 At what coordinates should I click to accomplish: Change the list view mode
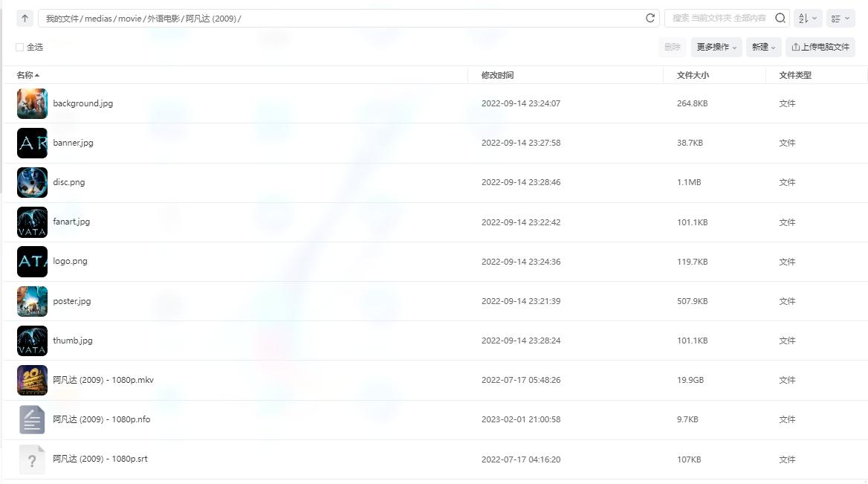tap(841, 19)
